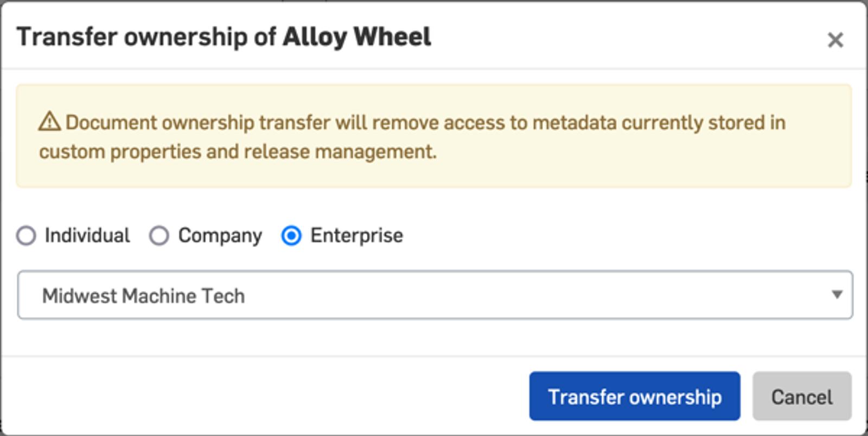Viewport: 868px width, 436px height.
Task: Cancel the ownership transfer
Action: [x=801, y=396]
